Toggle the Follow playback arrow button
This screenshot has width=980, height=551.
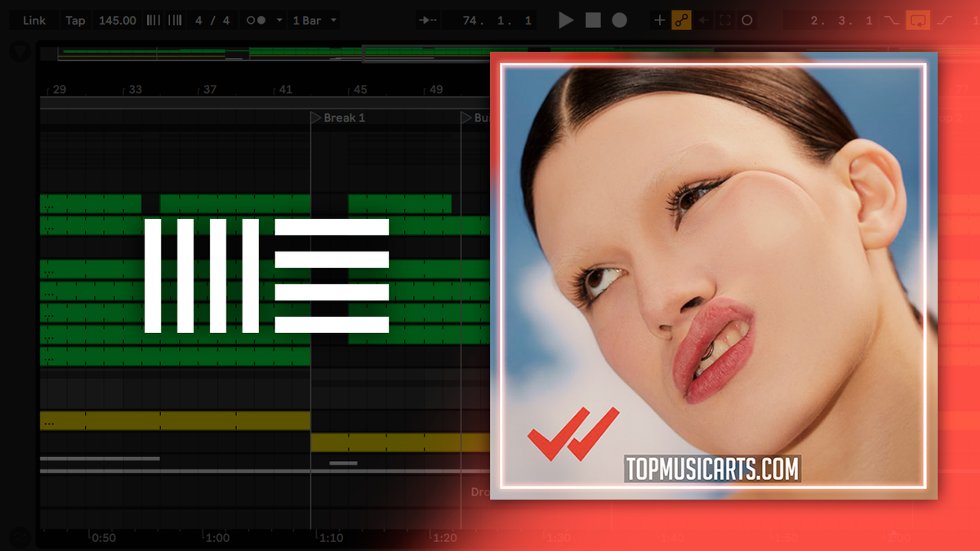[426, 20]
